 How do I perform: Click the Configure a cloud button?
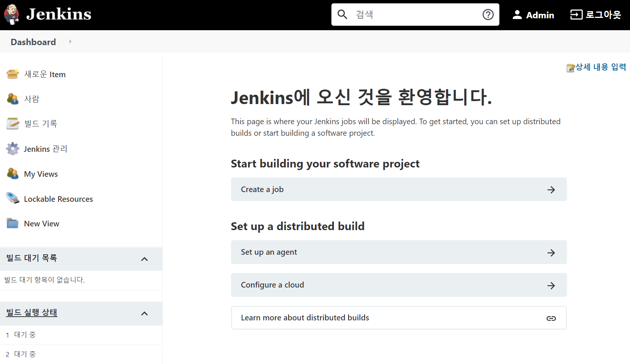pyautogui.click(x=399, y=285)
